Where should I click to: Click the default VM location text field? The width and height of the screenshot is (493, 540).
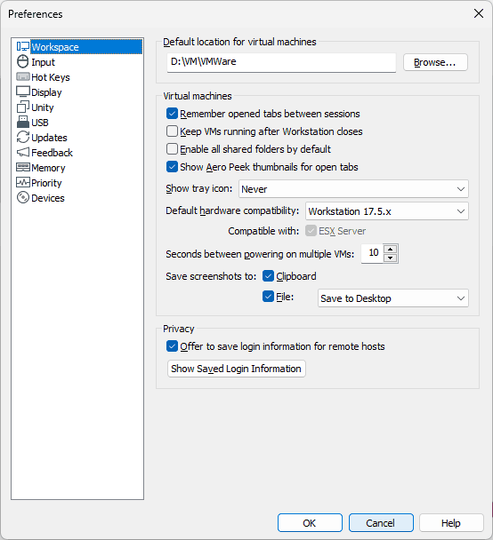[x=281, y=62]
